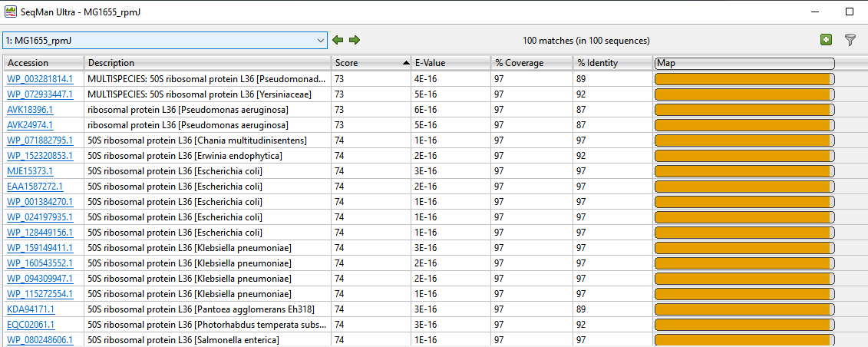Click map bar for KDA94171.1 row

[x=744, y=309]
